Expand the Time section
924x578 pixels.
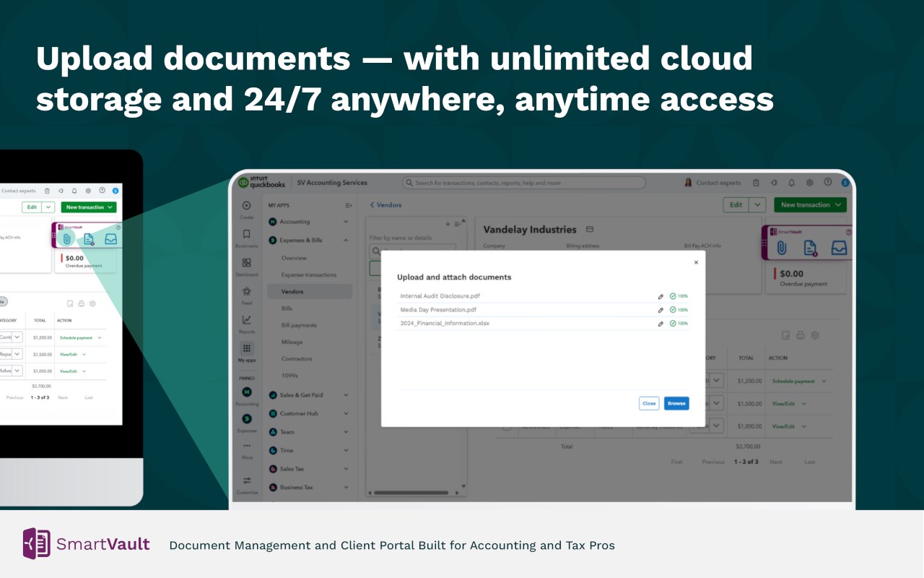346,450
